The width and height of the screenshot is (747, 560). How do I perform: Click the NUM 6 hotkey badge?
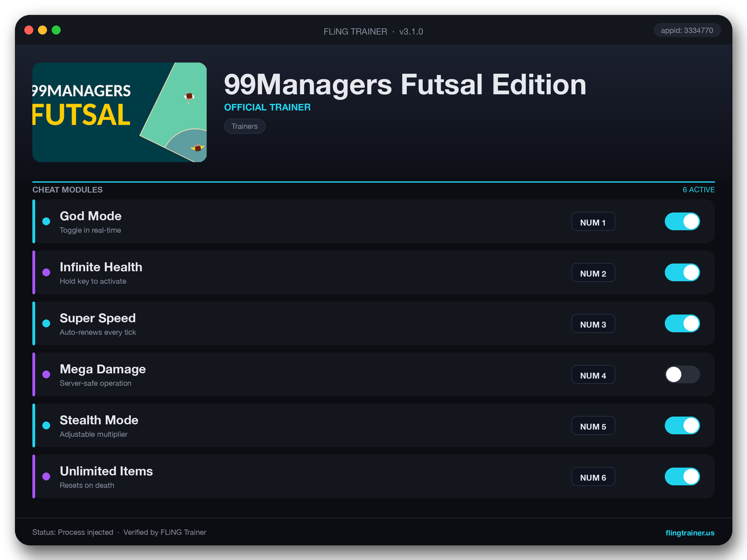pyautogui.click(x=593, y=476)
